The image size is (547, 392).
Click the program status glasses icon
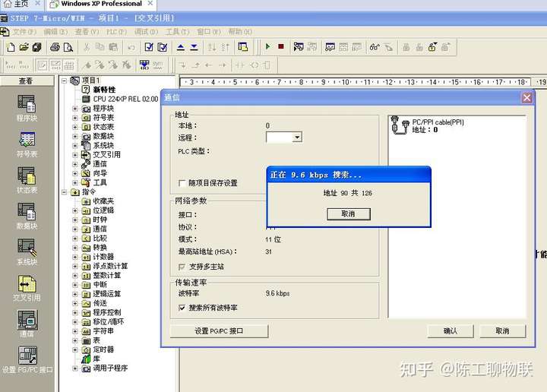[375, 47]
